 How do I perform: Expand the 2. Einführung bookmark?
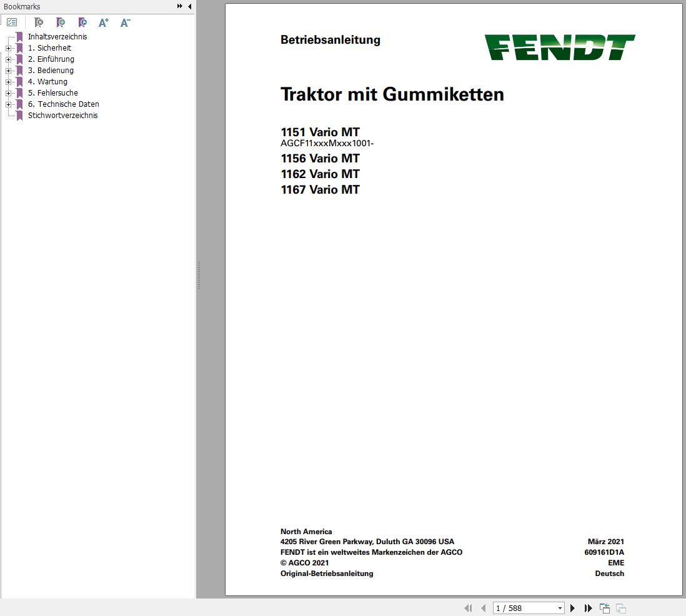8,59
